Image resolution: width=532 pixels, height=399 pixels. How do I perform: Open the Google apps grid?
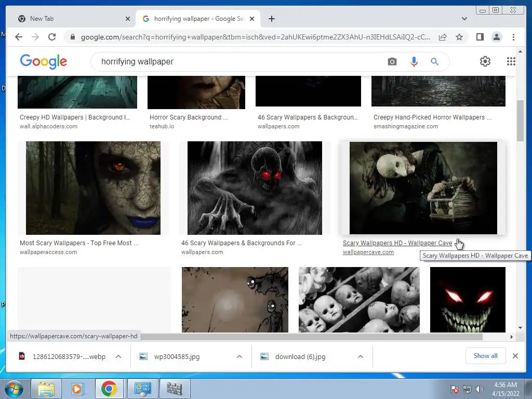[x=511, y=61]
